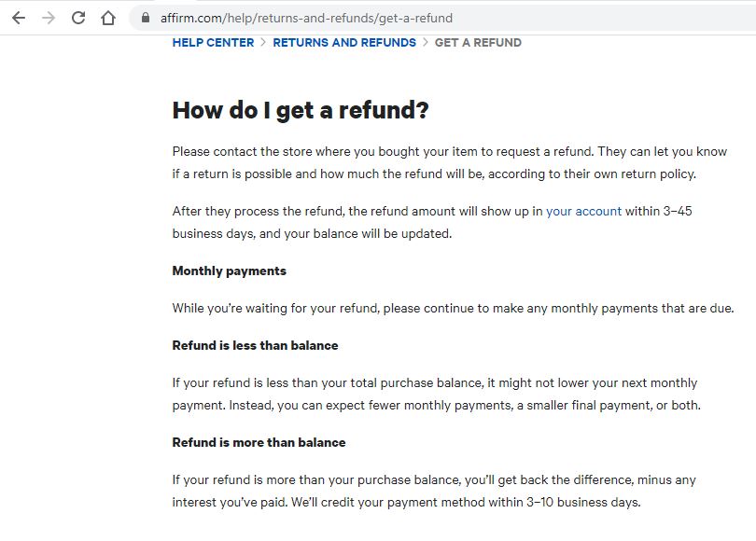The image size is (756, 541).
Task: Click the GET A REFUND breadcrumb item
Action: 478,42
